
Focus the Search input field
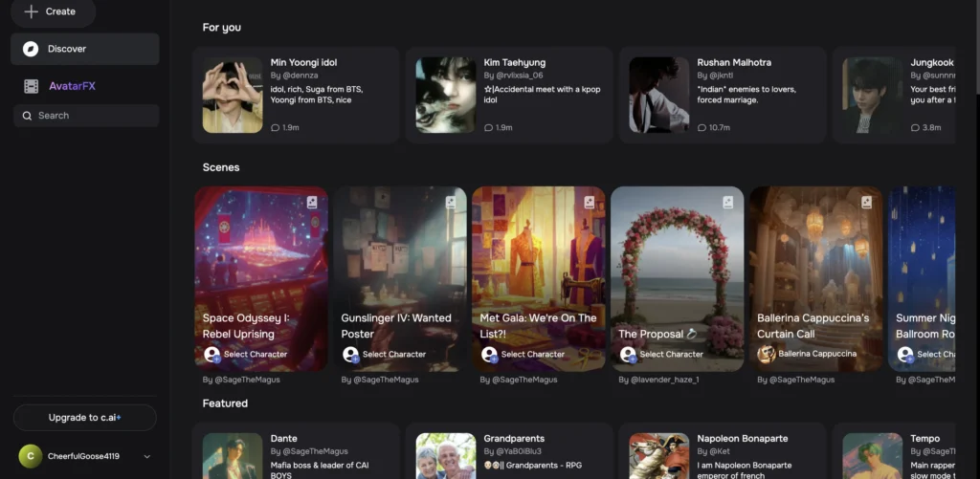point(91,116)
